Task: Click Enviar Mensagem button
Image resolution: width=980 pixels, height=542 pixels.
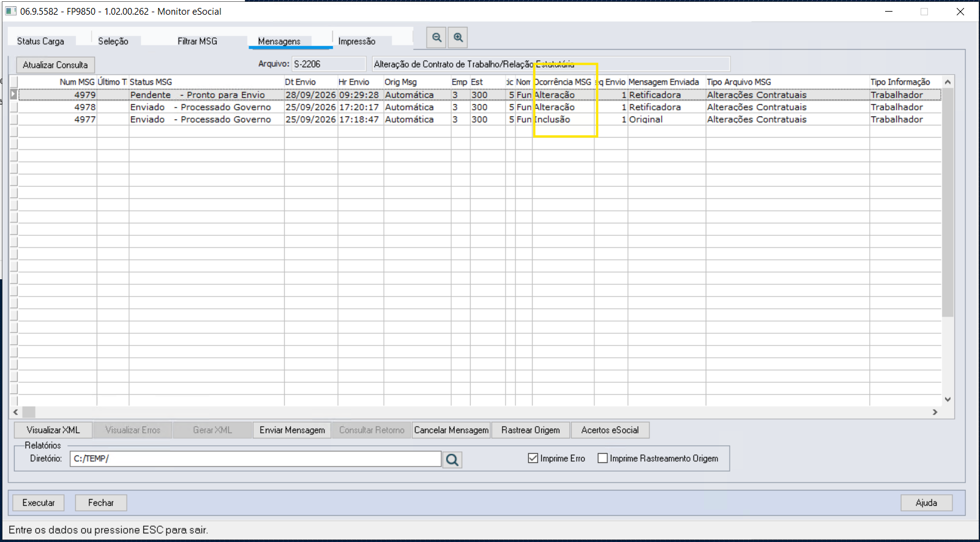Action: coord(292,430)
